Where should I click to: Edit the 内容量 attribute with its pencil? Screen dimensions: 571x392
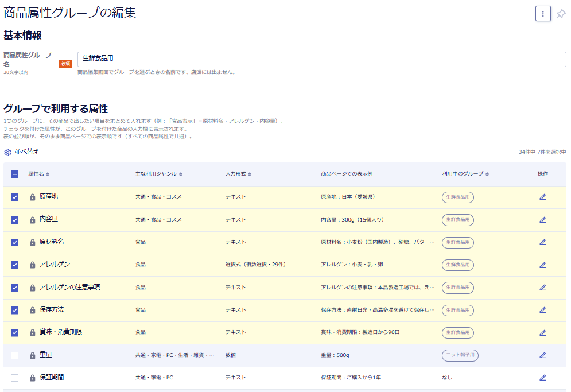coord(543,220)
